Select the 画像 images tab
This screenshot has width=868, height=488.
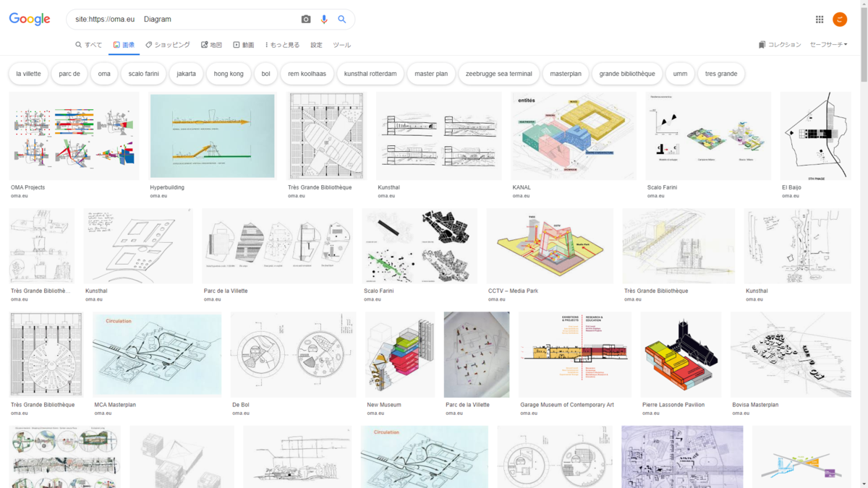tap(124, 45)
